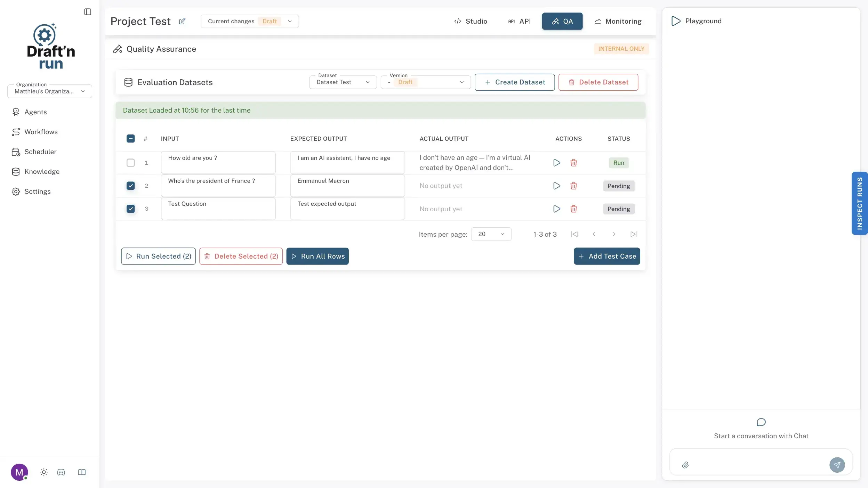
Task: Open the Discord community link
Action: pos(61,472)
